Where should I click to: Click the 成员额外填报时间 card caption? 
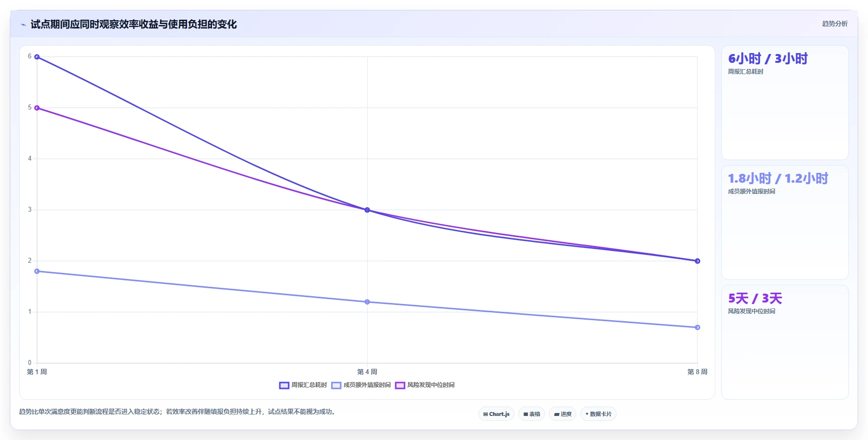(x=751, y=192)
